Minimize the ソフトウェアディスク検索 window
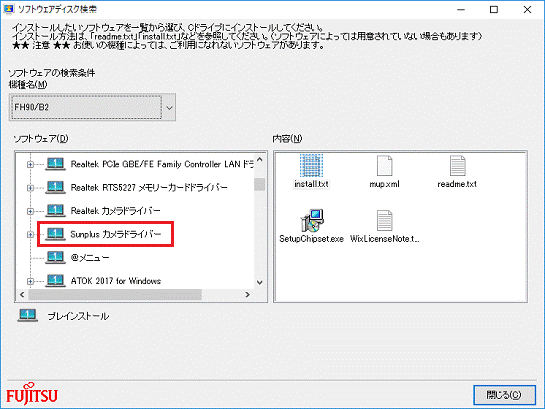Image resolution: width=545 pixels, height=409 pixels. (461, 9)
